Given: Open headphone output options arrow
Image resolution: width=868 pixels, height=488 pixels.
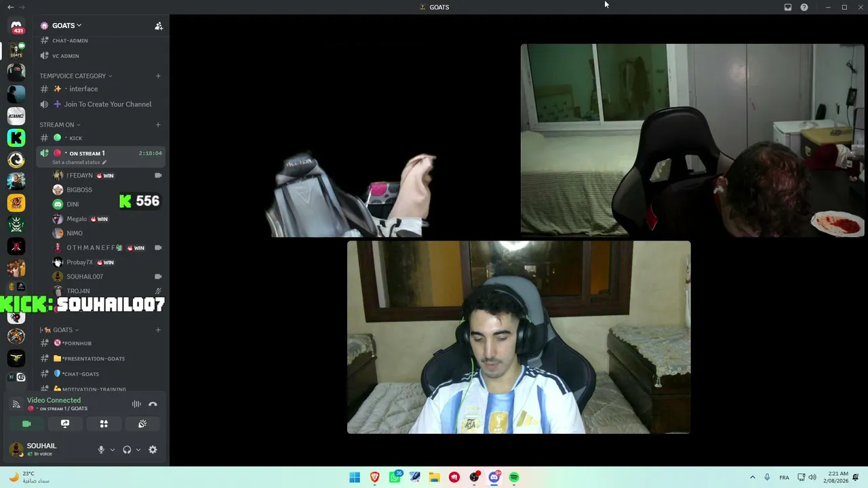Looking at the screenshot, I should [138, 449].
